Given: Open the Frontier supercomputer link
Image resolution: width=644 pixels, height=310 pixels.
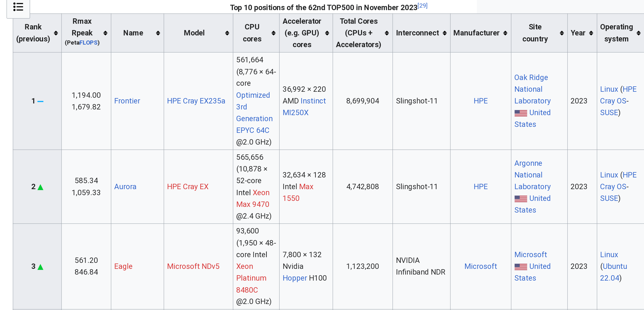Looking at the screenshot, I should point(127,101).
